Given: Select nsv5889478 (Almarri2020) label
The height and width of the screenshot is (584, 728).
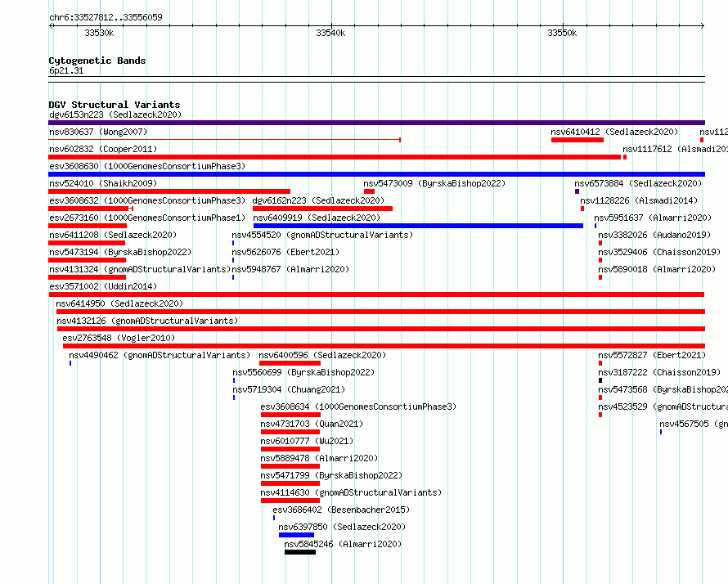Looking at the screenshot, I should [319, 458].
